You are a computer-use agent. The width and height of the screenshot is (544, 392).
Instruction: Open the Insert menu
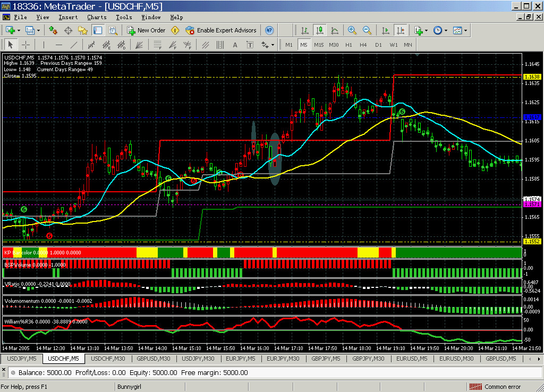click(68, 17)
